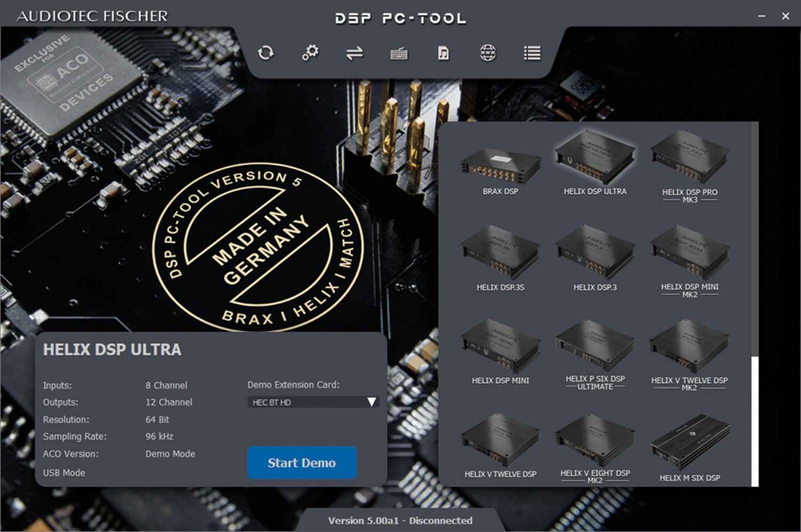
Task: Click the refresh/sync arrows icon
Action: pos(265,53)
